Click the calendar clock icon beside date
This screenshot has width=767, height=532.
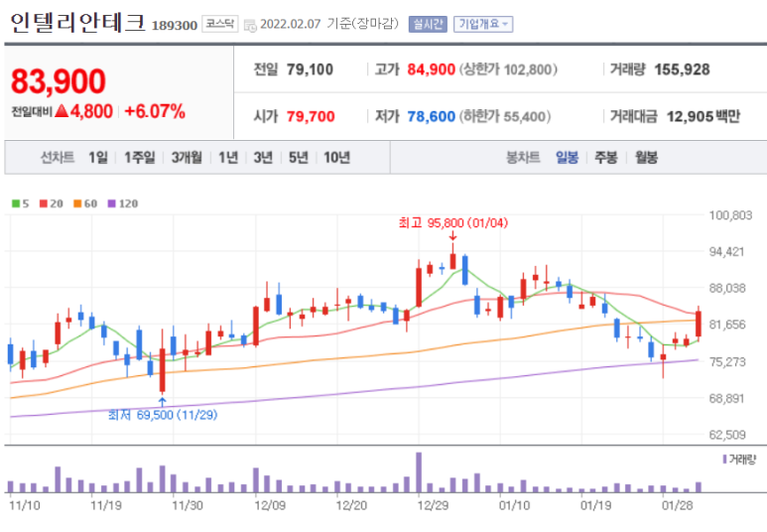(250, 26)
